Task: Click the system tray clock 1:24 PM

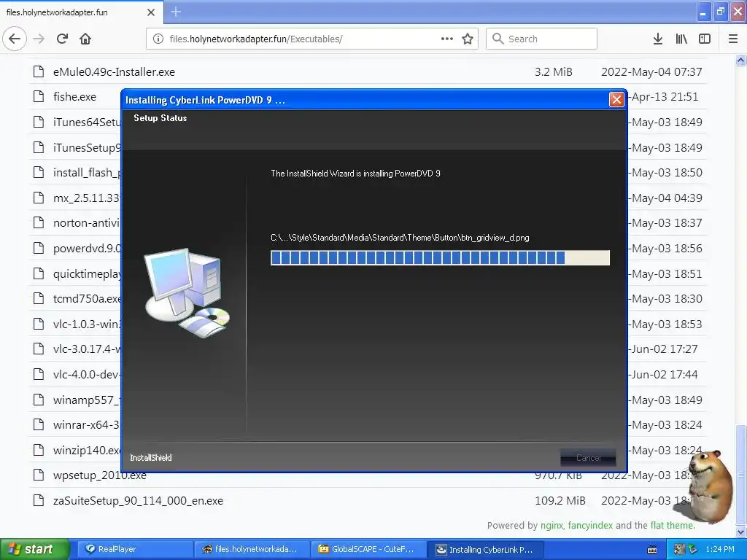Action: click(x=720, y=549)
